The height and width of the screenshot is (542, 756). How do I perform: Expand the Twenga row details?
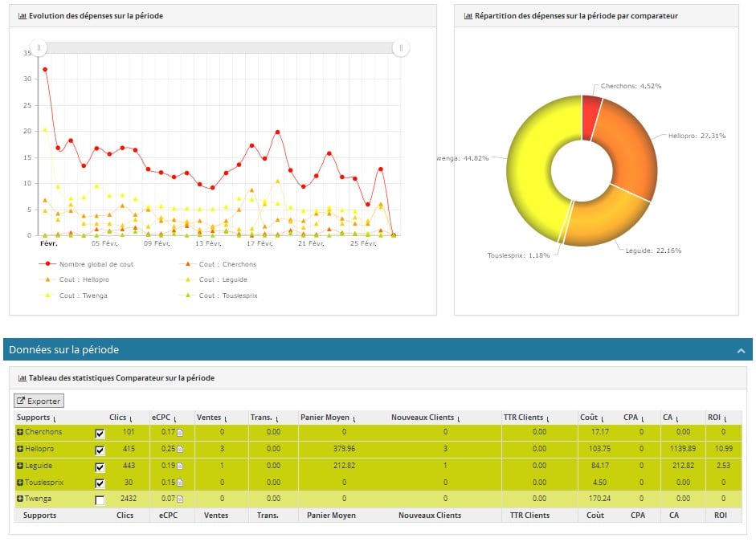point(20,499)
